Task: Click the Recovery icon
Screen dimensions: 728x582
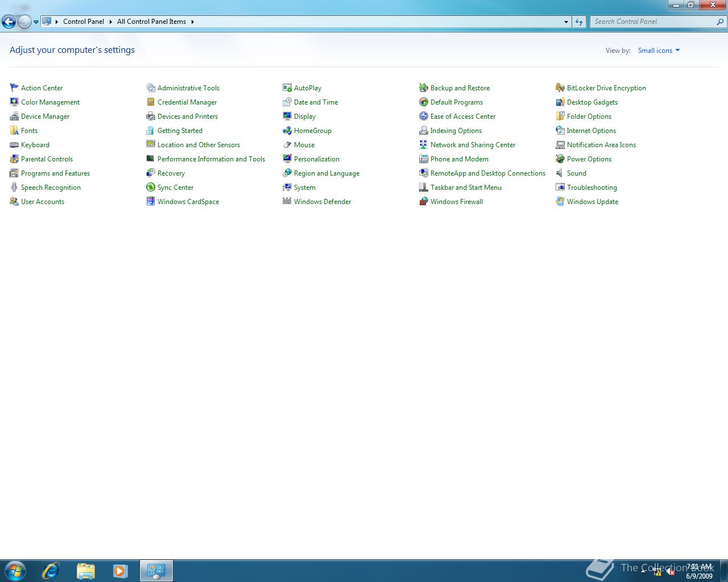Action: click(151, 173)
